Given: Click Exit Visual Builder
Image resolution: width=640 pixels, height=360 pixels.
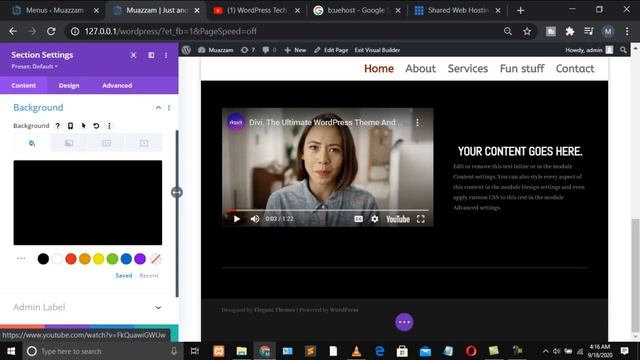Looking at the screenshot, I should tap(377, 50).
